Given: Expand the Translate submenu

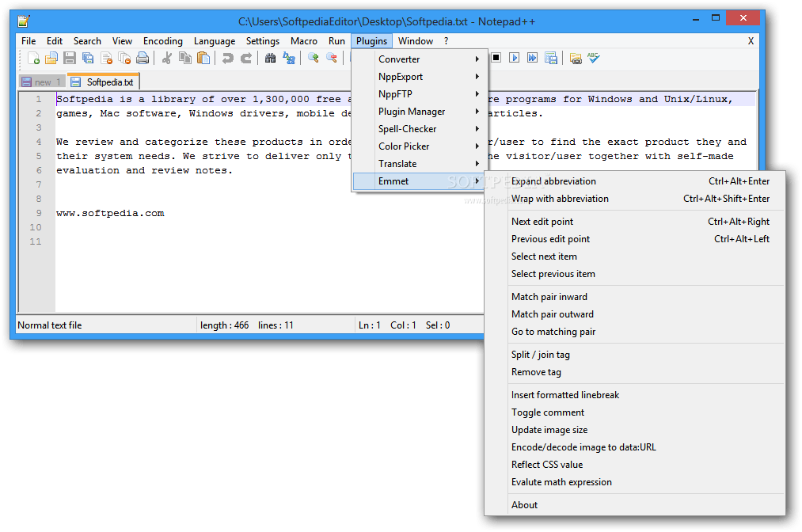Looking at the screenshot, I should [x=419, y=164].
